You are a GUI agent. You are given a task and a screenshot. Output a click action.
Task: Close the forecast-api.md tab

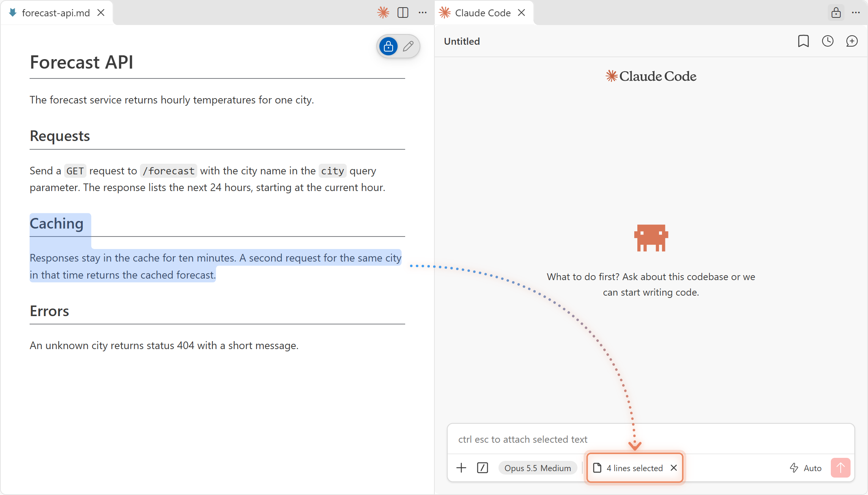click(x=101, y=13)
